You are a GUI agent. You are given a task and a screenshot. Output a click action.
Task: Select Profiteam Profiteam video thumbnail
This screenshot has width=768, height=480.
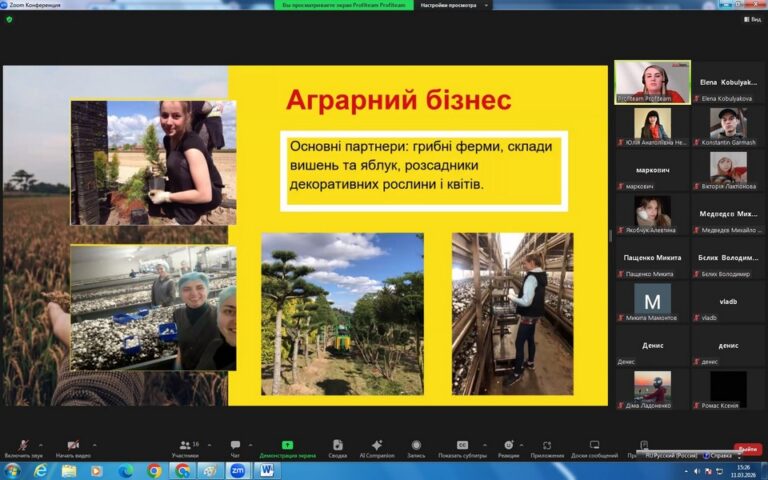652,82
